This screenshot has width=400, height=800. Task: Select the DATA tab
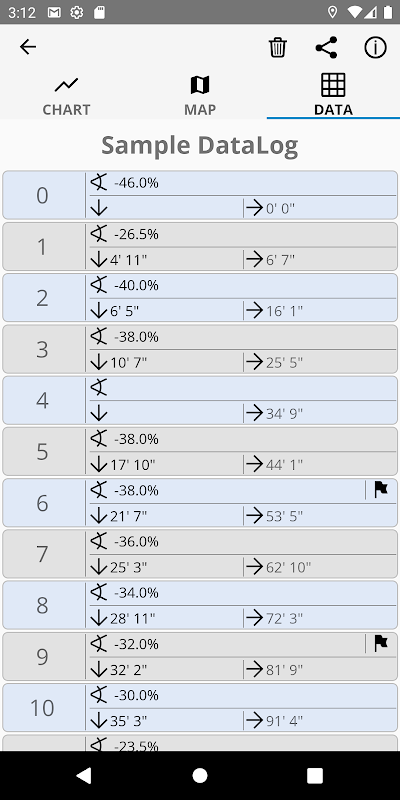tap(333, 95)
